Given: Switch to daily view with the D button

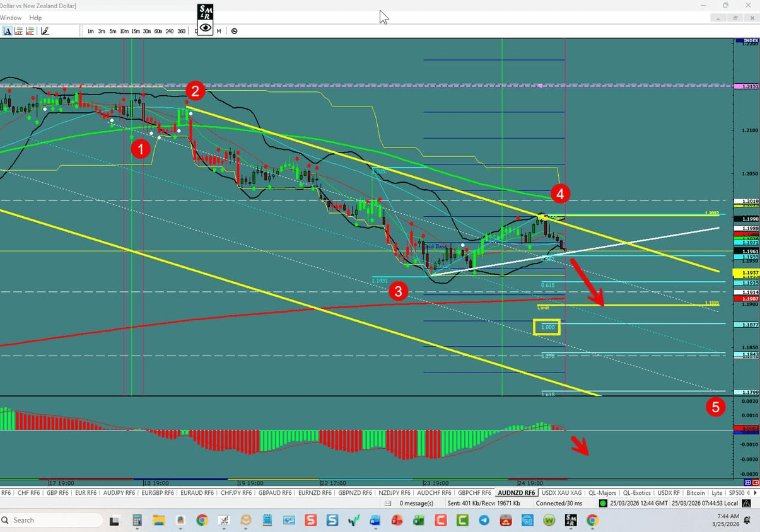Looking at the screenshot, I should (x=196, y=30).
